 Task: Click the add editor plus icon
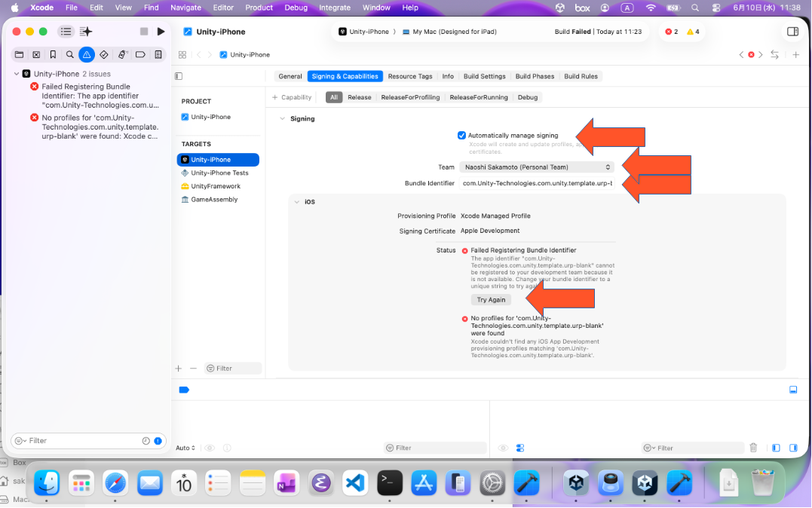[x=796, y=54]
